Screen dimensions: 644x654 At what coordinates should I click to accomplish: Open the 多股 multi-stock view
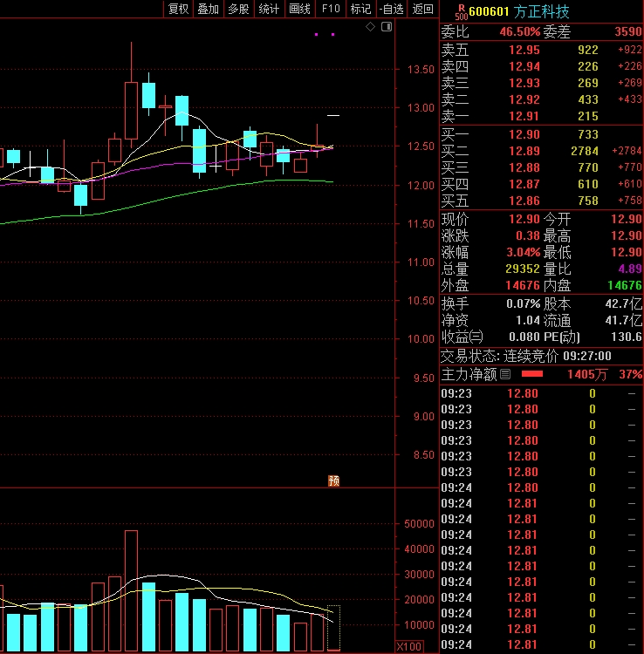coord(239,9)
